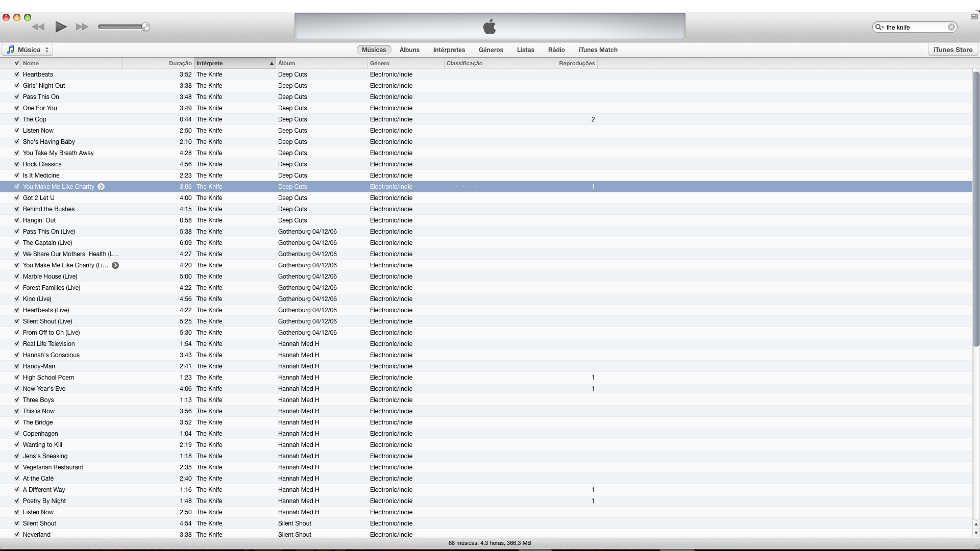Clear the search field with the X icon
The width and height of the screenshot is (980, 551).
[951, 28]
